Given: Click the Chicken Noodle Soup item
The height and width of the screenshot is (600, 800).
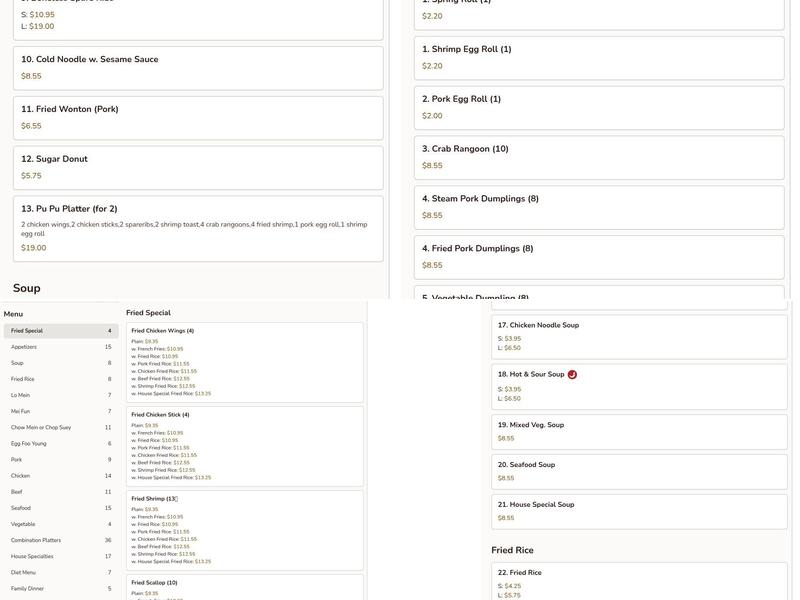Looking at the screenshot, I should [639, 337].
